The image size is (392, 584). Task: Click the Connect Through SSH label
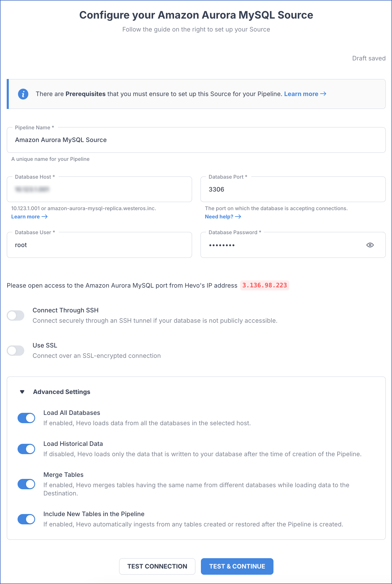click(66, 310)
